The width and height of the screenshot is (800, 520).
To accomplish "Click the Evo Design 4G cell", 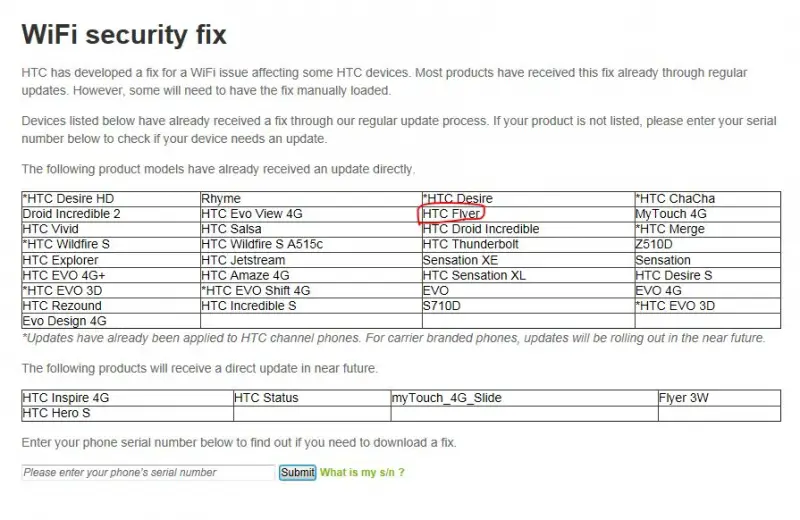I will 111,321.
